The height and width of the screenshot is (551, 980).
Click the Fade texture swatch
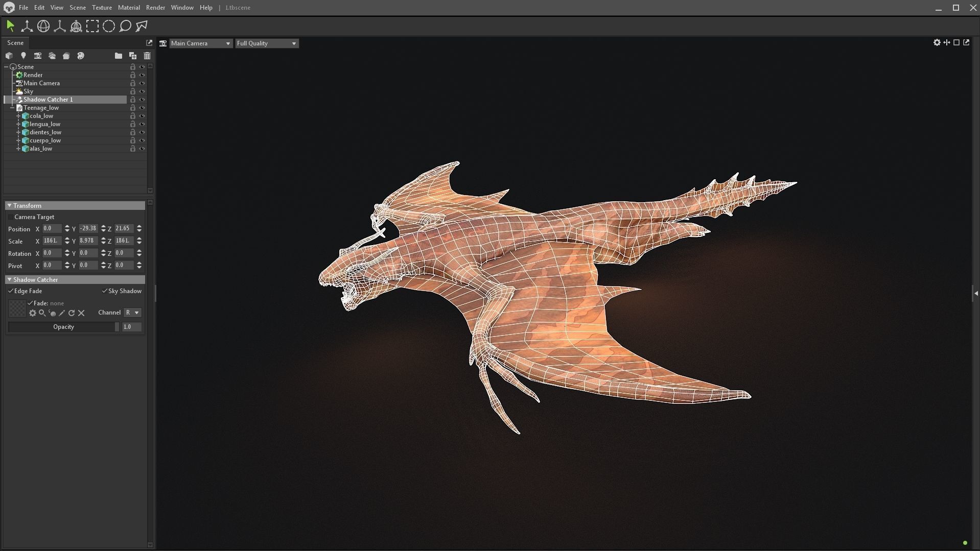[x=17, y=308]
